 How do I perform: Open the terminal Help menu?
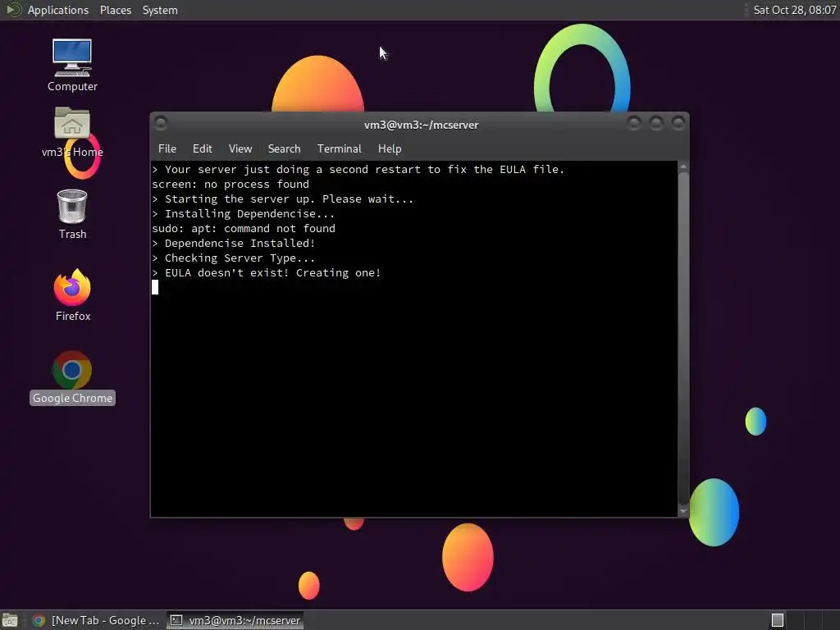390,149
